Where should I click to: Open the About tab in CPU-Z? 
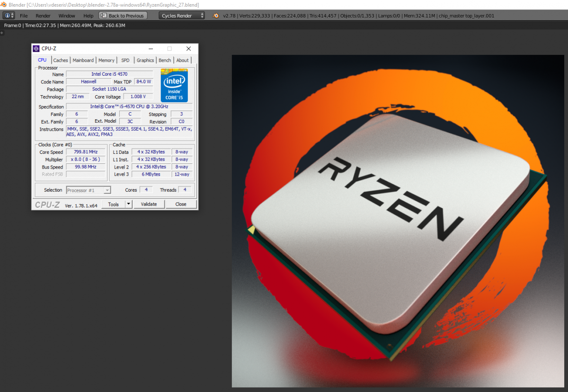click(x=182, y=60)
